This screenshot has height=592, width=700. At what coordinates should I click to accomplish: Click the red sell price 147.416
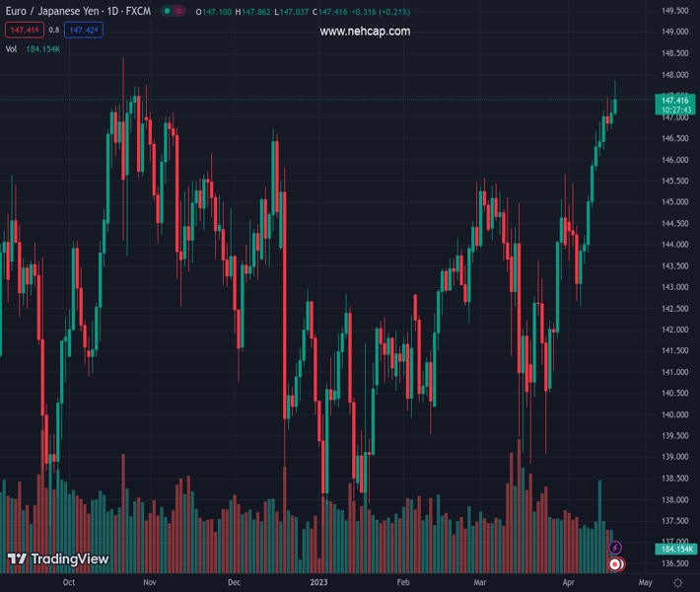coord(24,30)
